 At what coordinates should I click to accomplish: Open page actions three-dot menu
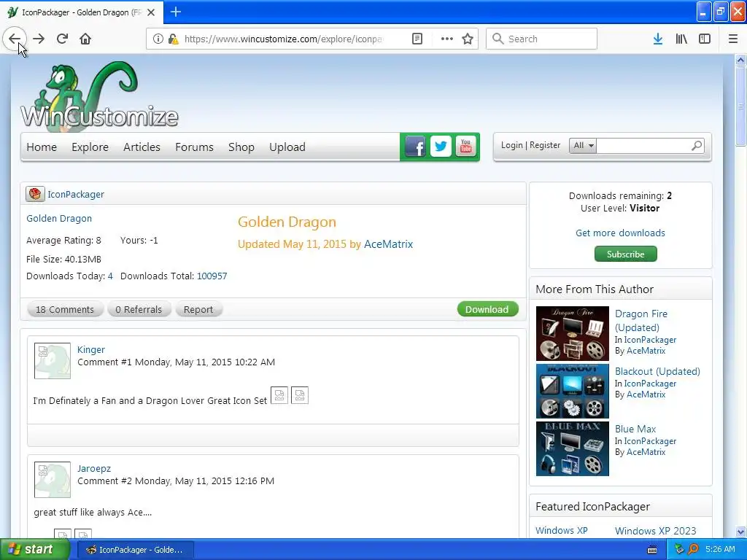(x=447, y=39)
